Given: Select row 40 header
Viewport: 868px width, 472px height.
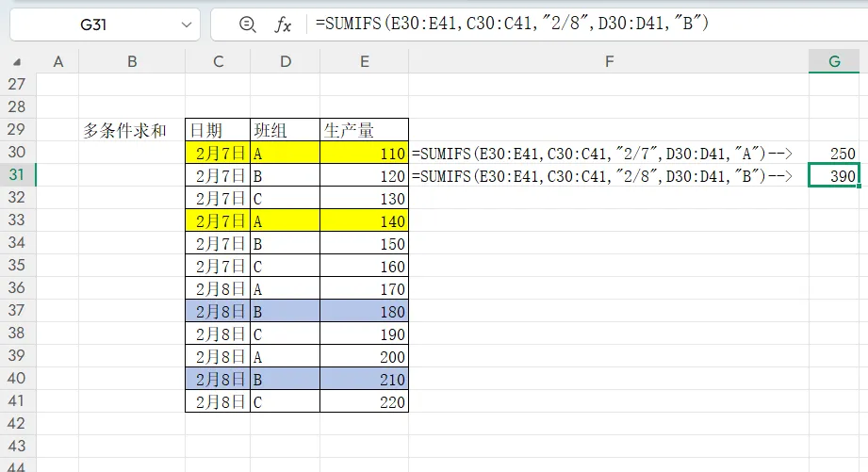Looking at the screenshot, I should (x=17, y=379).
